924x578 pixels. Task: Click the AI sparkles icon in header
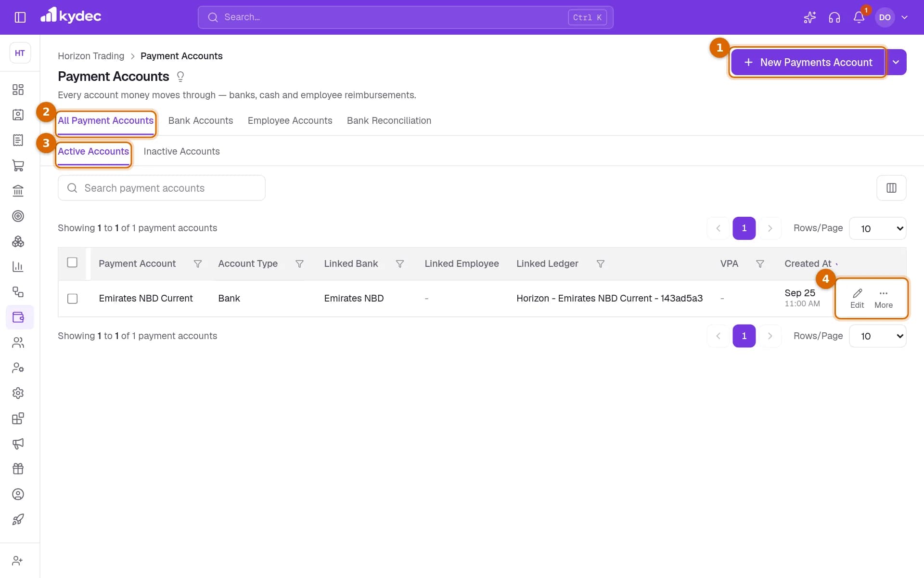point(809,17)
